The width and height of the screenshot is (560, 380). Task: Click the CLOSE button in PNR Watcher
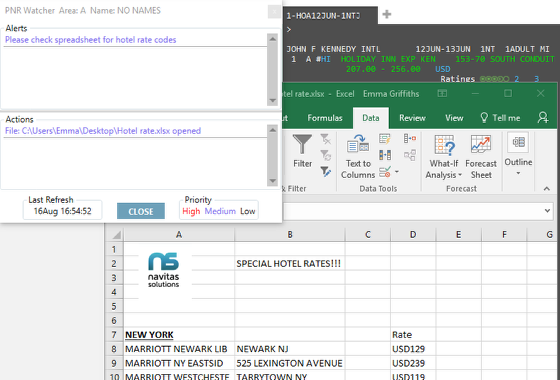point(141,211)
